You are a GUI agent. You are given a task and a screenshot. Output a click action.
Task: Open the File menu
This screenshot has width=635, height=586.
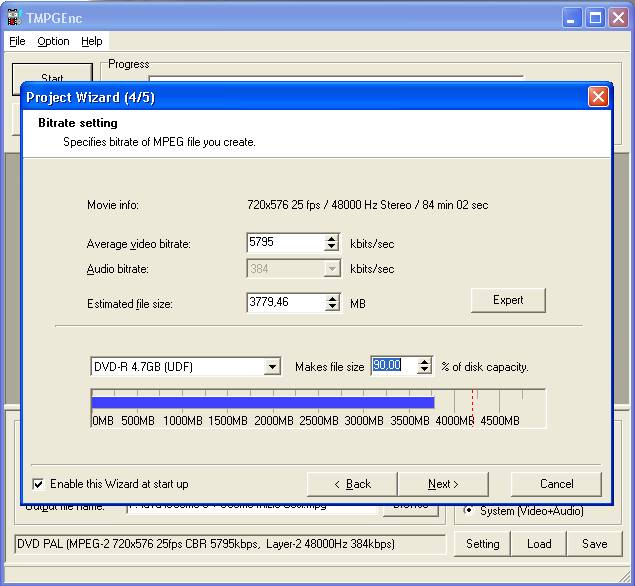click(x=17, y=41)
